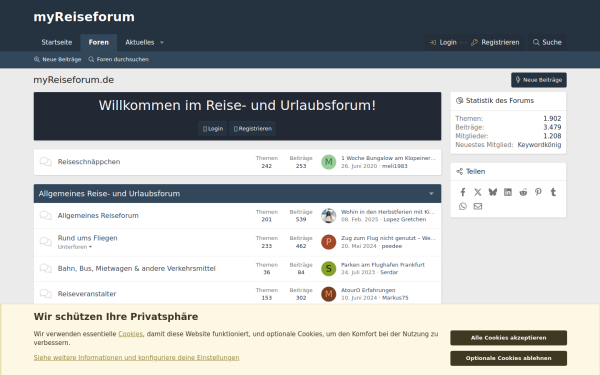This screenshot has width=600, height=375.
Task: Accept all cookies with Alle Cookies akzeptieren
Action: (509, 338)
